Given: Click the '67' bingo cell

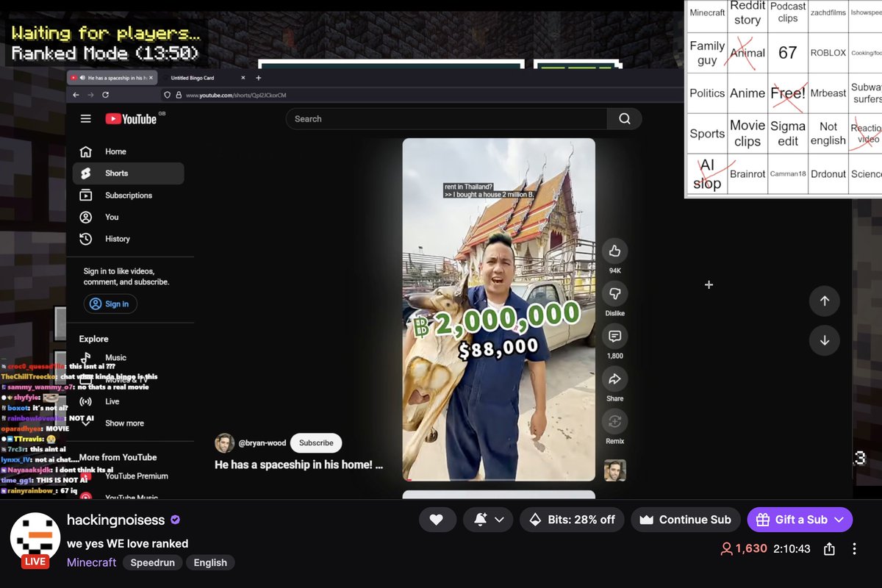Looking at the screenshot, I should pos(787,53).
